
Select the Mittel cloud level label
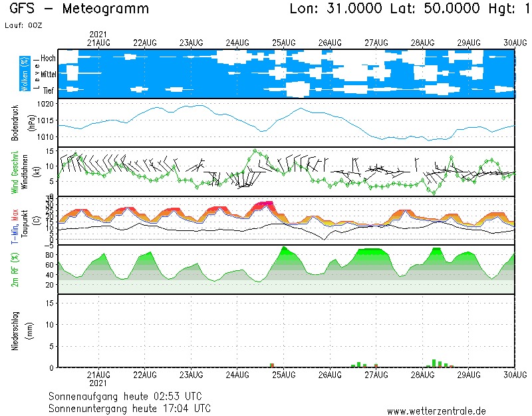[x=48, y=75]
